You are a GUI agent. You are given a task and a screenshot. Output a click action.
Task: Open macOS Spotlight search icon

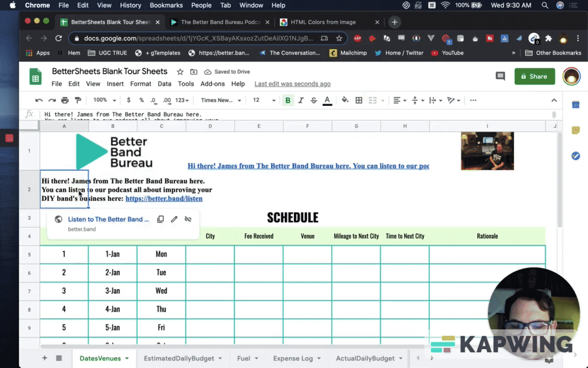545,6
